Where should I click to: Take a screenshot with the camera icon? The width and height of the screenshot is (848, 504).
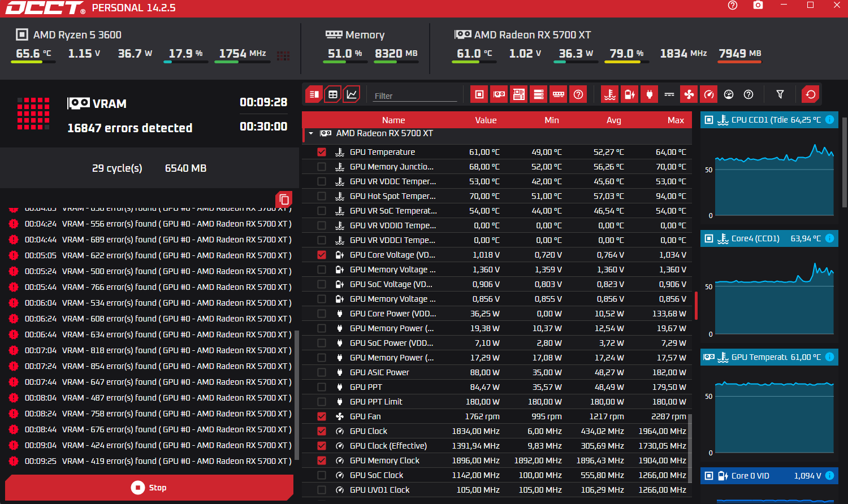click(758, 5)
